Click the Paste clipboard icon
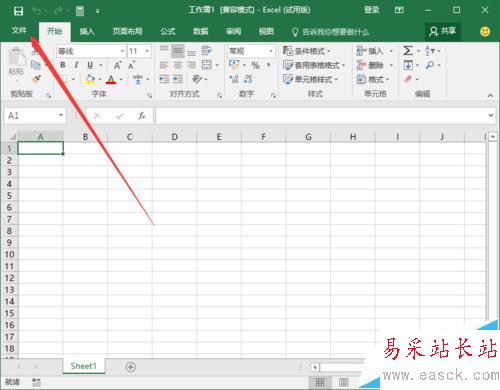 [x=17, y=57]
